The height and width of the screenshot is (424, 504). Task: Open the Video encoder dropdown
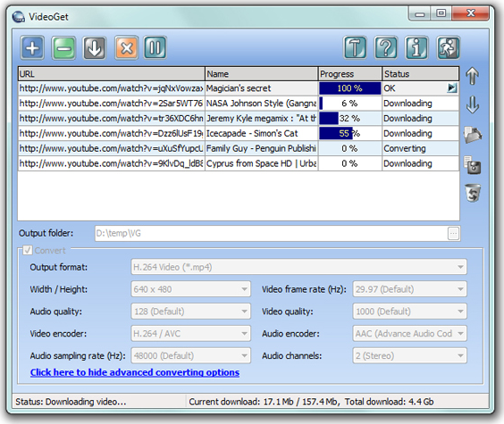[190, 334]
